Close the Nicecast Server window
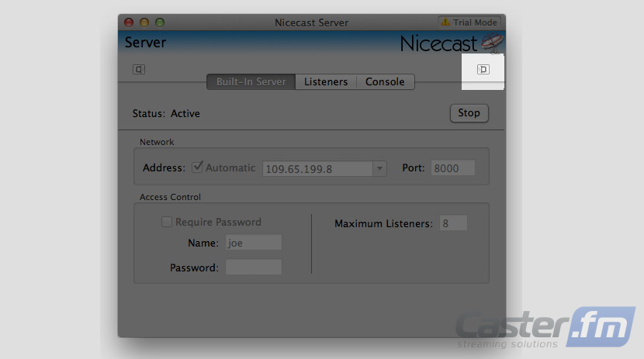Image resolution: width=644 pixels, height=359 pixels. (129, 22)
